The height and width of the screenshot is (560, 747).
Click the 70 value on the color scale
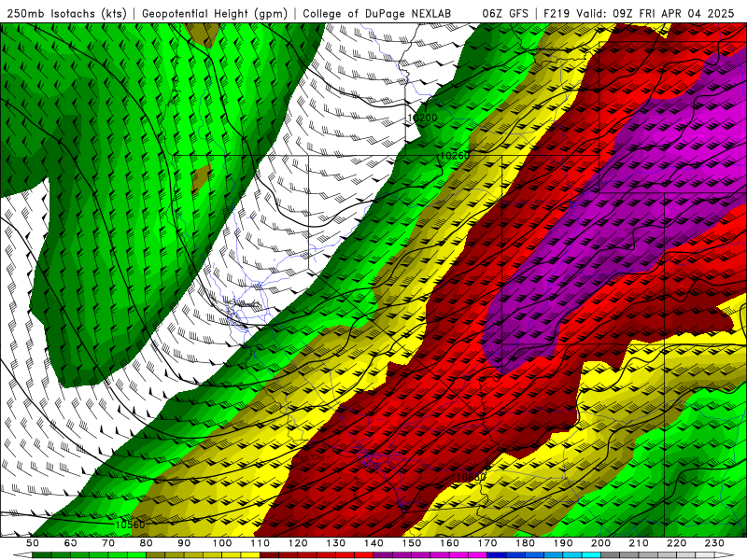tap(108, 543)
